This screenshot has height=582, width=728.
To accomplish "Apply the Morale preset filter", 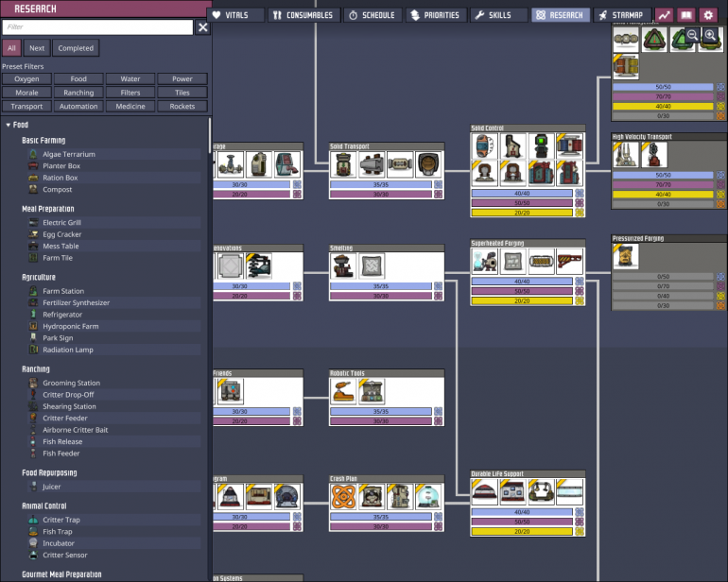I will [26, 93].
